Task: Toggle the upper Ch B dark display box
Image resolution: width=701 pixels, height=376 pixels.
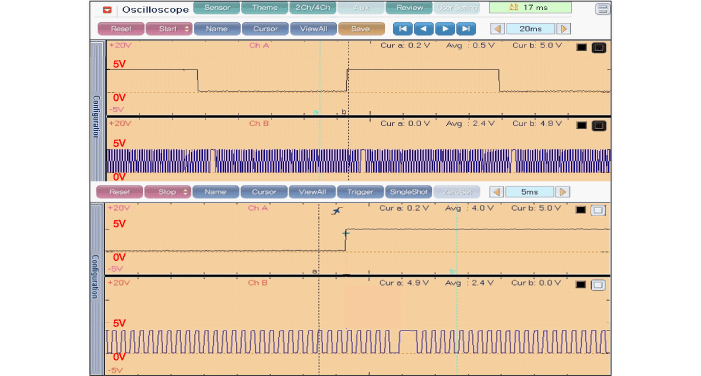Action: [599, 126]
